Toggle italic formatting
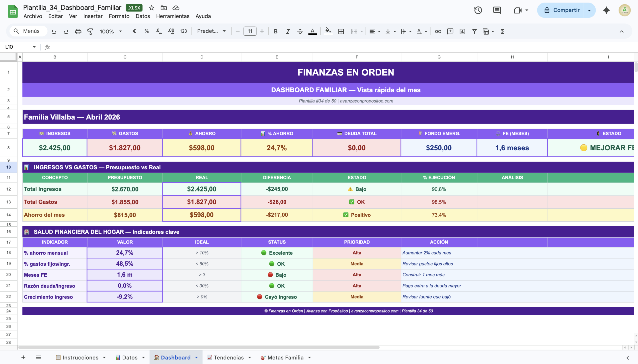The height and width of the screenshot is (364, 638). click(x=288, y=32)
